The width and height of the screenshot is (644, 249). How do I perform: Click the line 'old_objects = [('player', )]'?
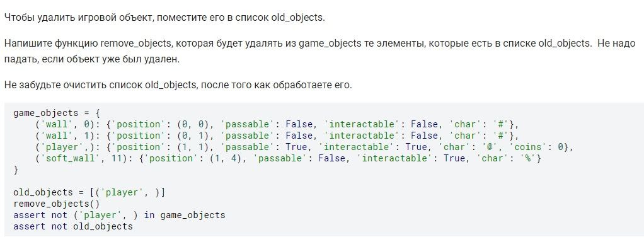coord(89,192)
